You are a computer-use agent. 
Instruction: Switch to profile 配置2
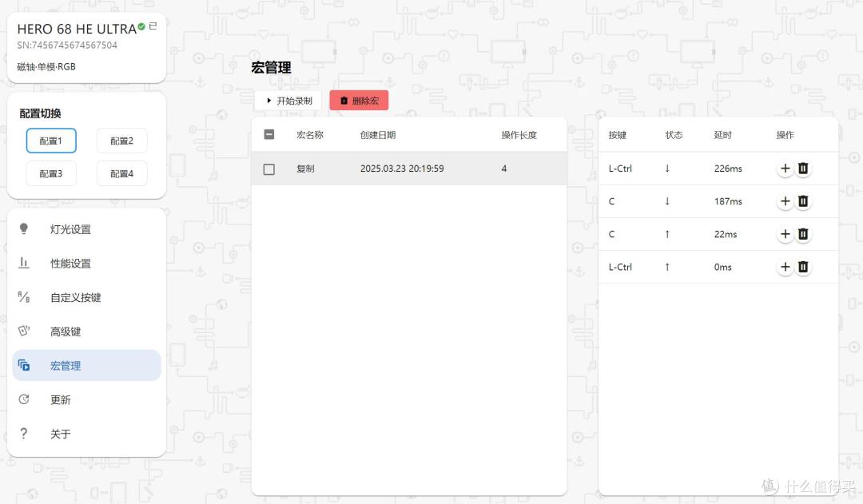click(x=121, y=141)
